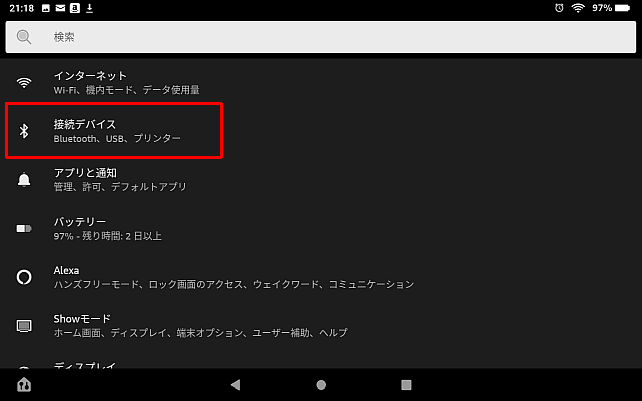The image size is (642, 401).
Task: Tap the battery status bar icon
Action: click(x=622, y=8)
